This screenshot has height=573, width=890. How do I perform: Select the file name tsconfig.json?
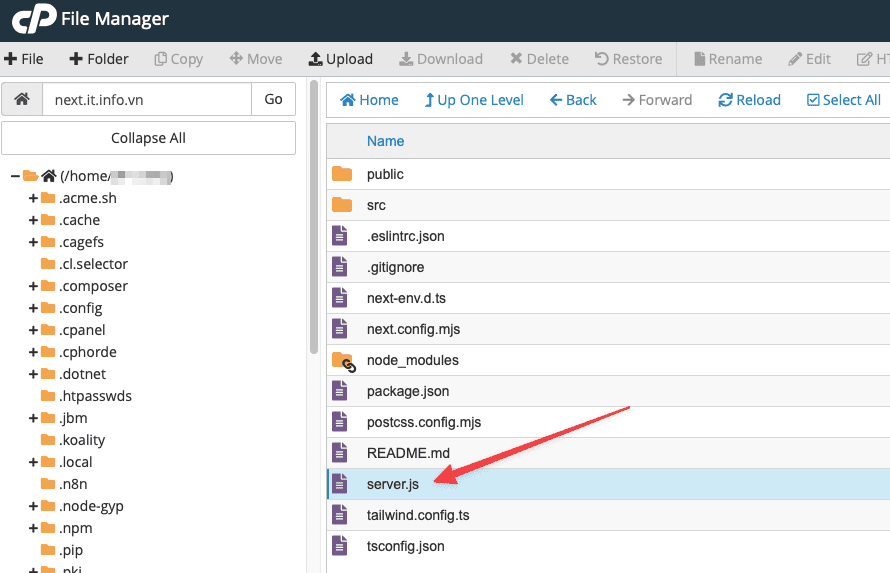pos(406,546)
